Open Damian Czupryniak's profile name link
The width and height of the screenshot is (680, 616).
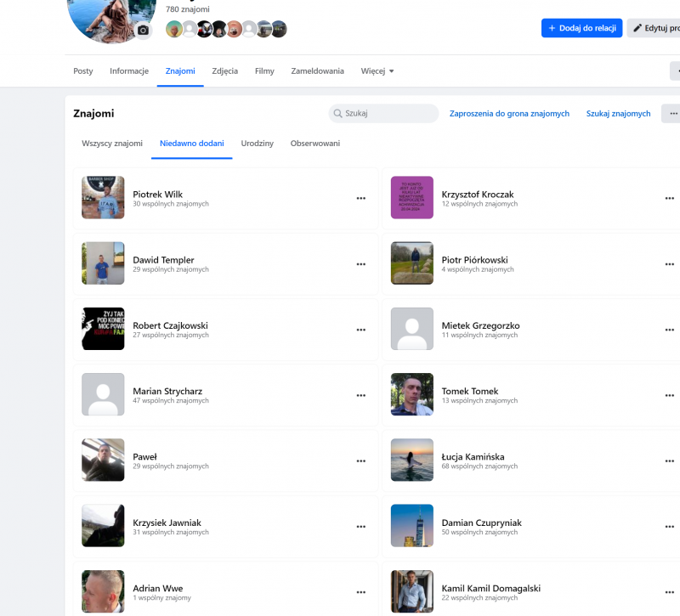point(482,523)
